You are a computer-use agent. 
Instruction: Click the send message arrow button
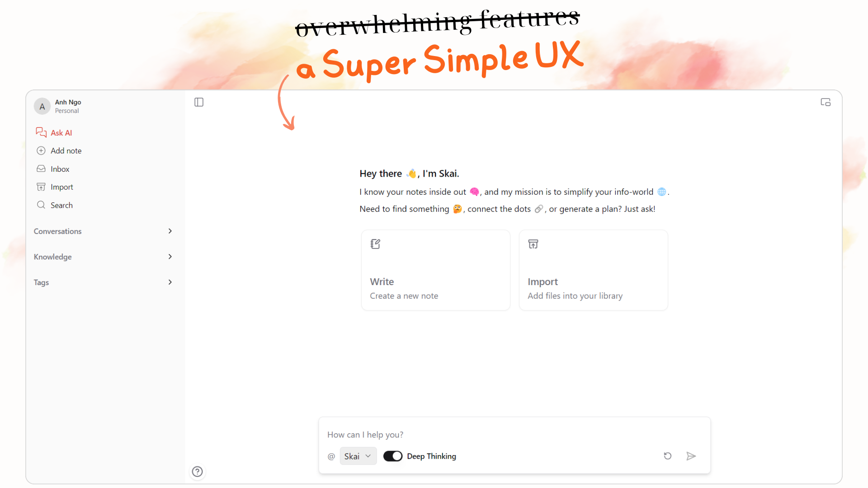click(691, 456)
